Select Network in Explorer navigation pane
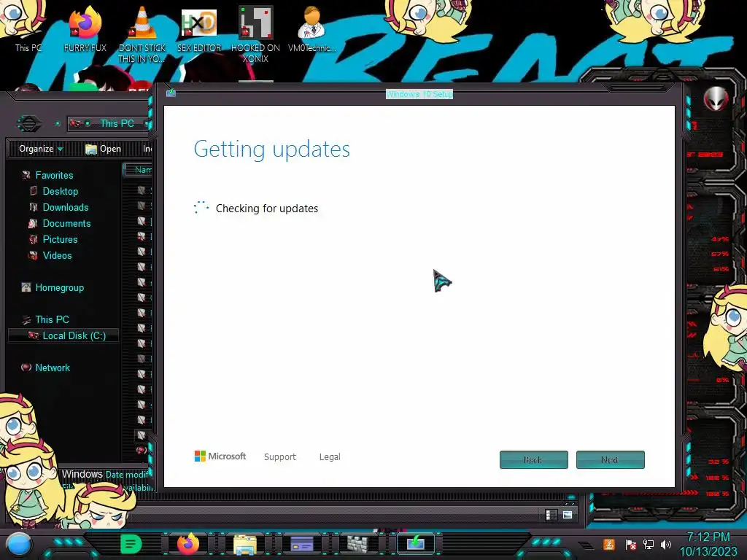Screen dimensions: 747x560 point(46,367)
